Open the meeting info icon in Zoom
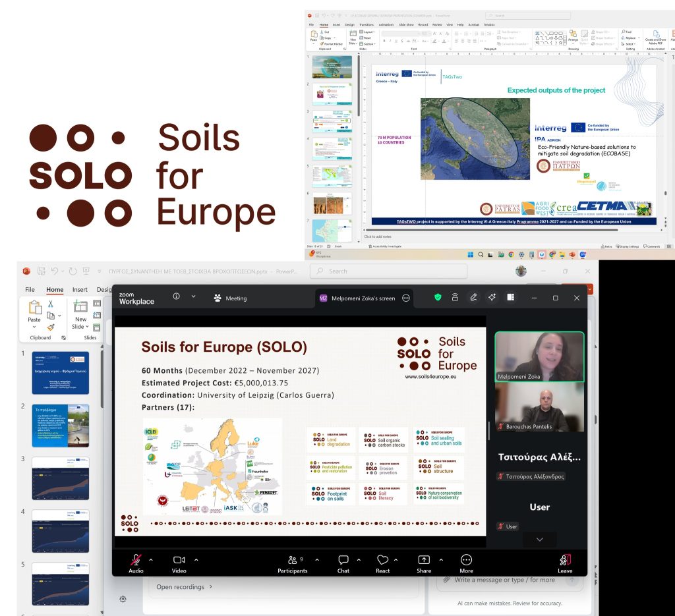Viewport: 675px width, 616px height. click(177, 296)
